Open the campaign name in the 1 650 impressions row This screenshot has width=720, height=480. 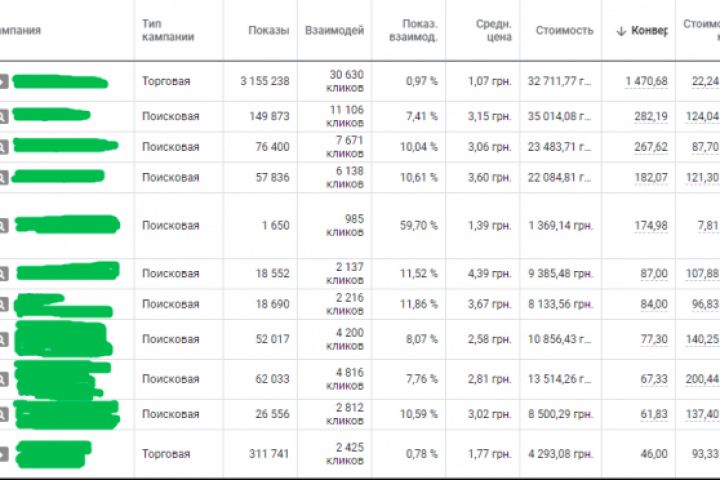pos(67,224)
